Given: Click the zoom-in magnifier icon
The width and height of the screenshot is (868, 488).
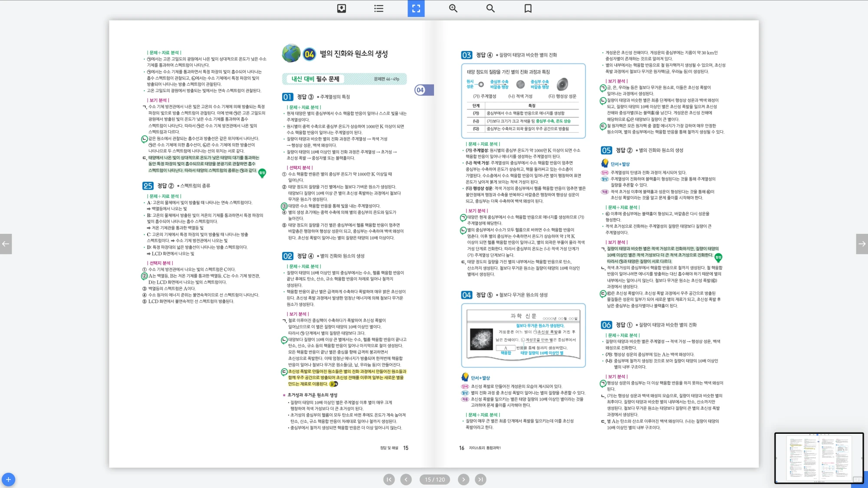Looking at the screenshot, I should [453, 8].
